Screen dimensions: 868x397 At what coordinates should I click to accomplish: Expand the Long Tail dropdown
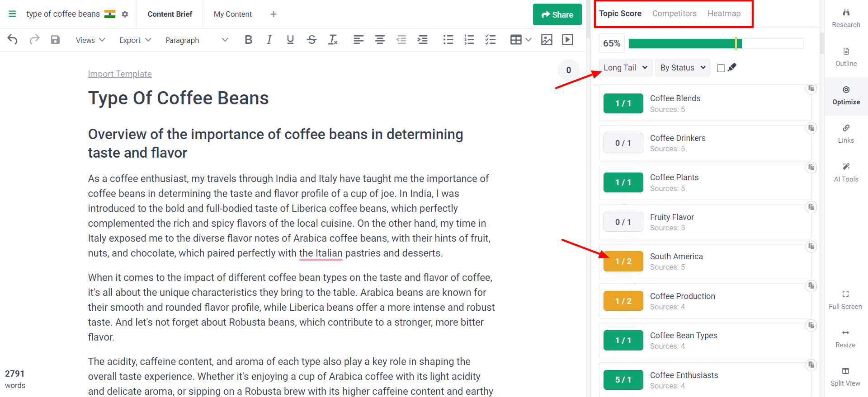point(625,68)
